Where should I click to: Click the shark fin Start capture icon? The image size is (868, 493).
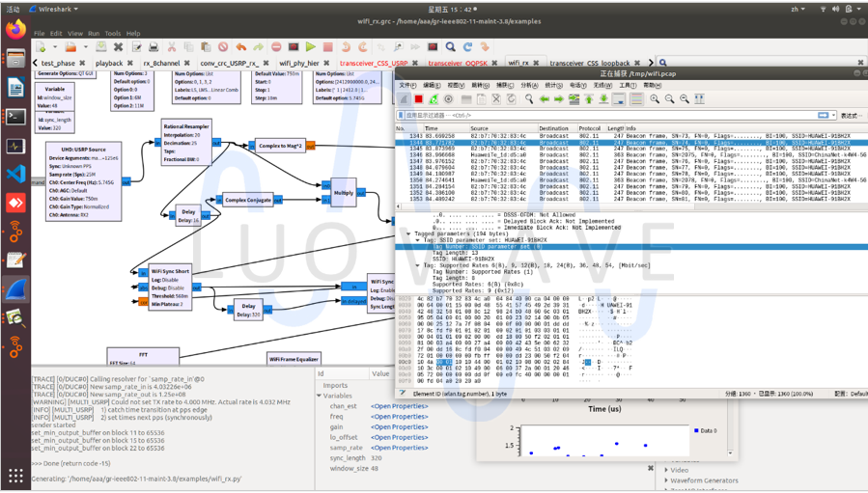click(404, 99)
